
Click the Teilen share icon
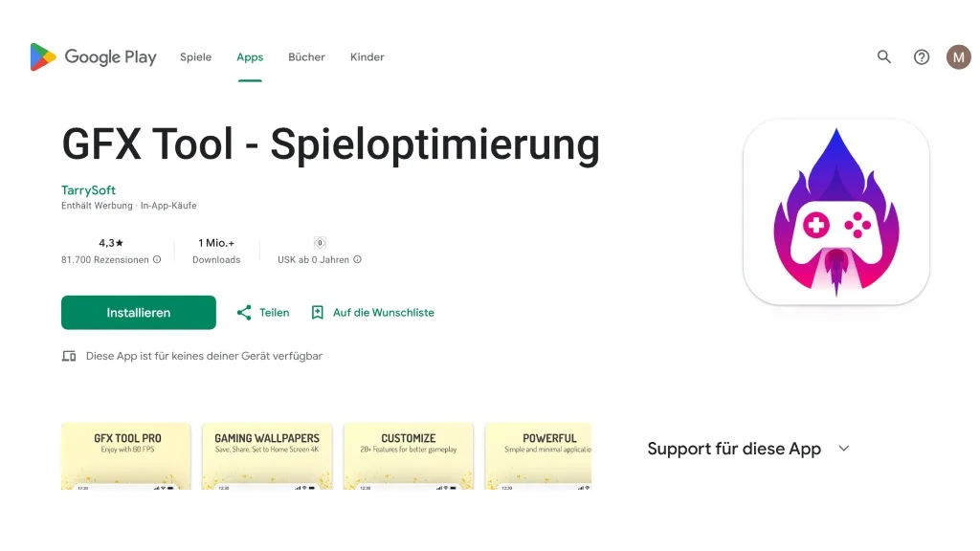(x=244, y=312)
